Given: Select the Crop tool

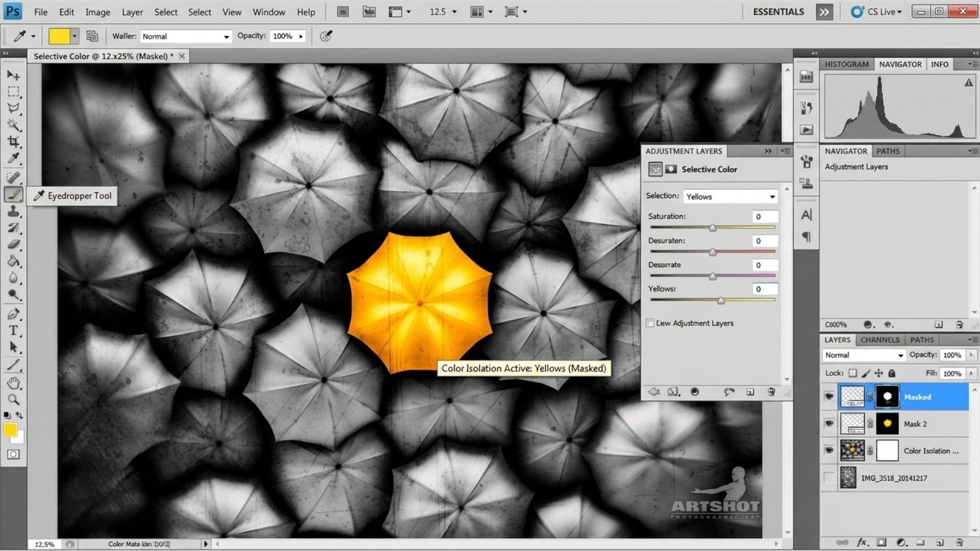Looking at the screenshot, I should (13, 141).
